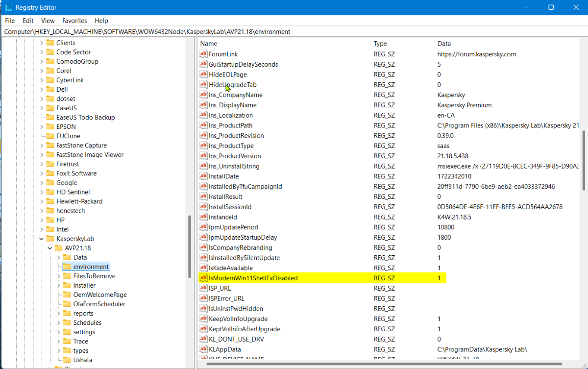Click the values pane vertical scrollbar thumb
The image size is (588, 369).
click(x=583, y=160)
